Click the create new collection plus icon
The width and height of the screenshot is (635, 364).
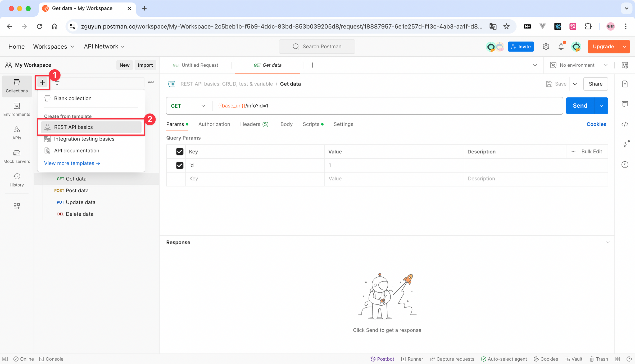(x=42, y=83)
